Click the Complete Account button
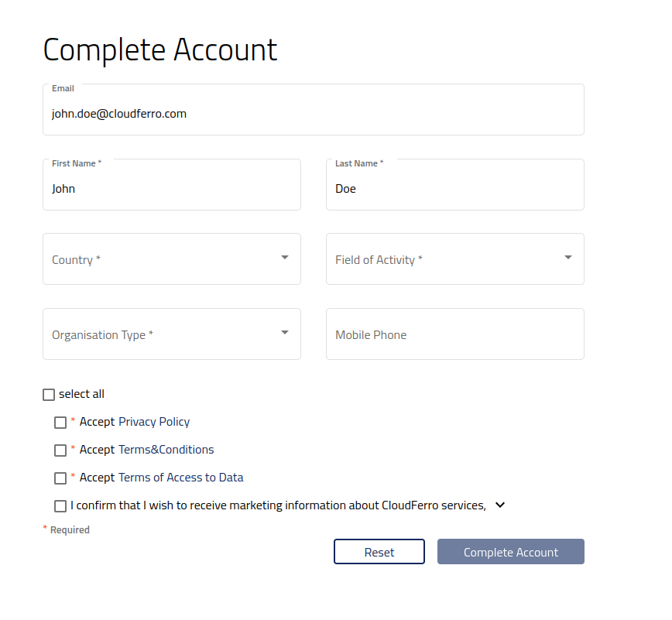Image resolution: width=672 pixels, height=620 pixels. tap(511, 551)
